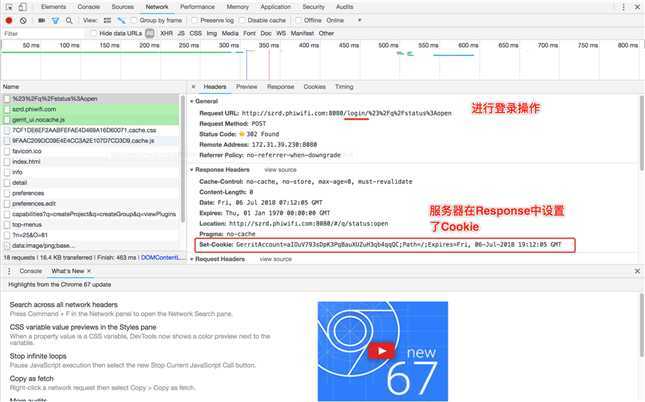Open DevTools three-dot customize menu
Image resolution: width=645 pixels, height=402 pixels.
pyautogui.click(x=623, y=7)
